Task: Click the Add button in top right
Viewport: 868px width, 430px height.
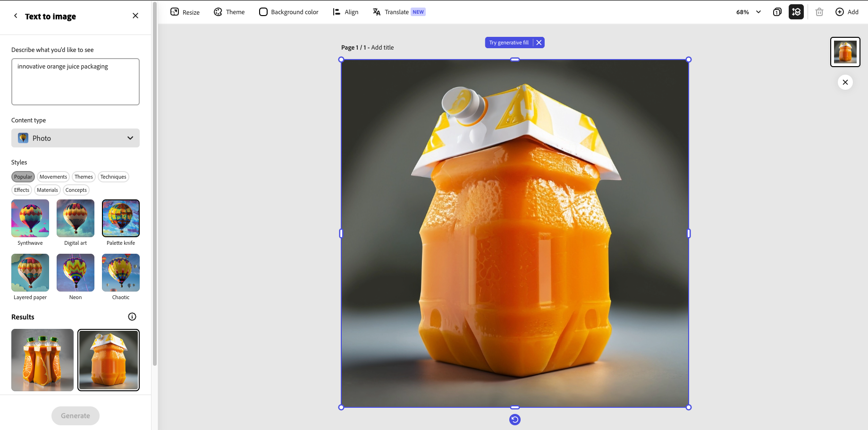Action: tap(847, 12)
